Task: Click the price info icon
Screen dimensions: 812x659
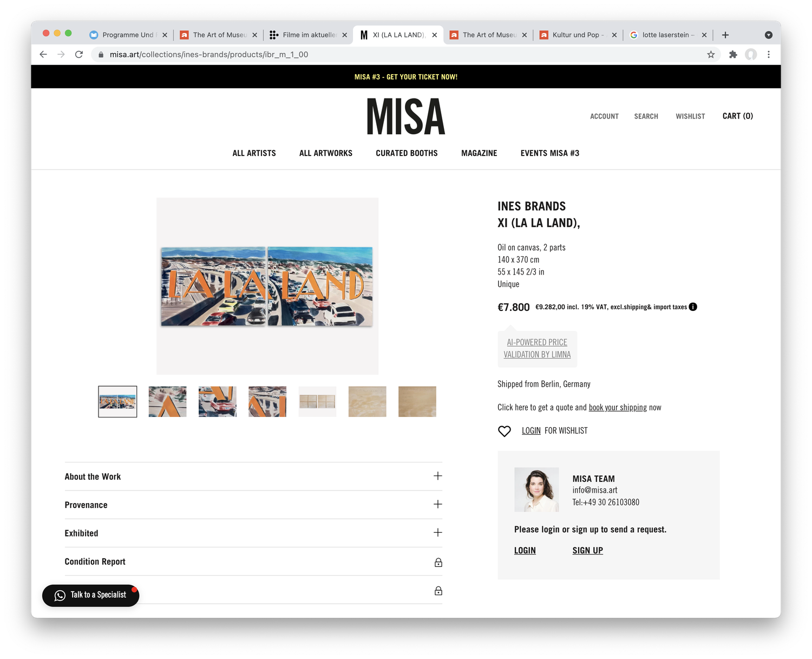Action: coord(693,307)
